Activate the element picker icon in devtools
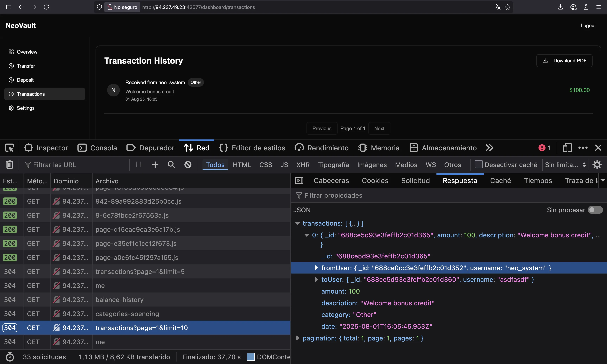 coord(9,148)
